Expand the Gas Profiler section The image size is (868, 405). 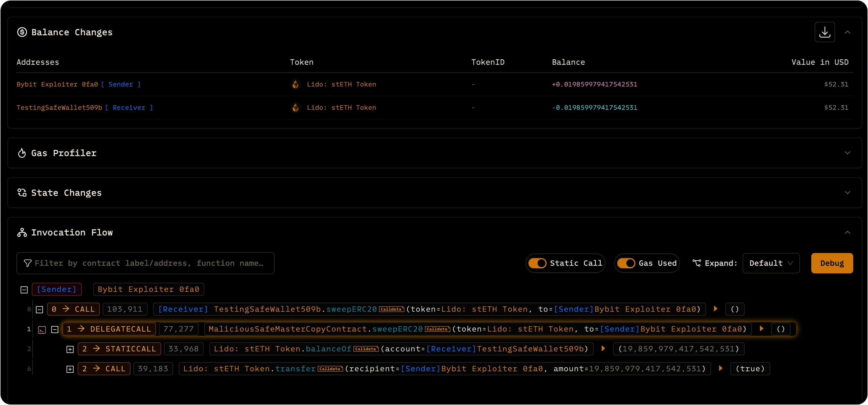(848, 153)
